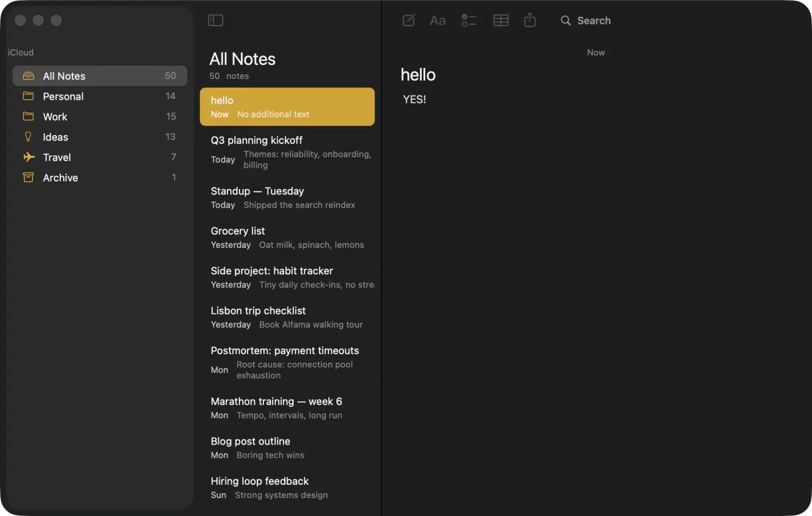Insert a table using table icon
The image size is (812, 516).
click(501, 20)
